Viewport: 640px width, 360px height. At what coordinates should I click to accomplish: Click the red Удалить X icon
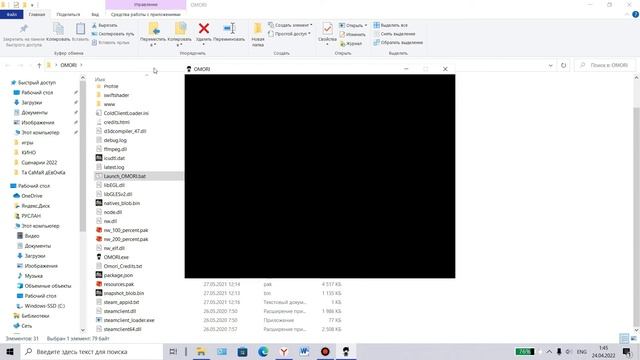(x=204, y=28)
